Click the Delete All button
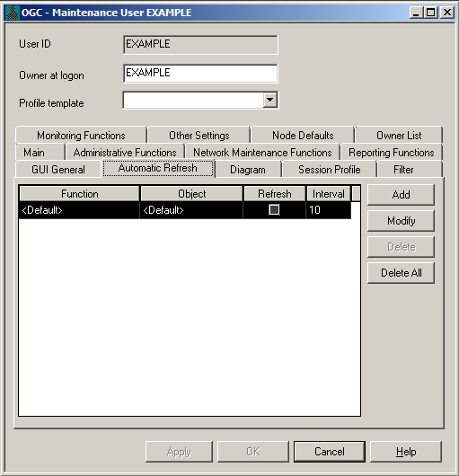This screenshot has width=459, height=476. point(401,273)
